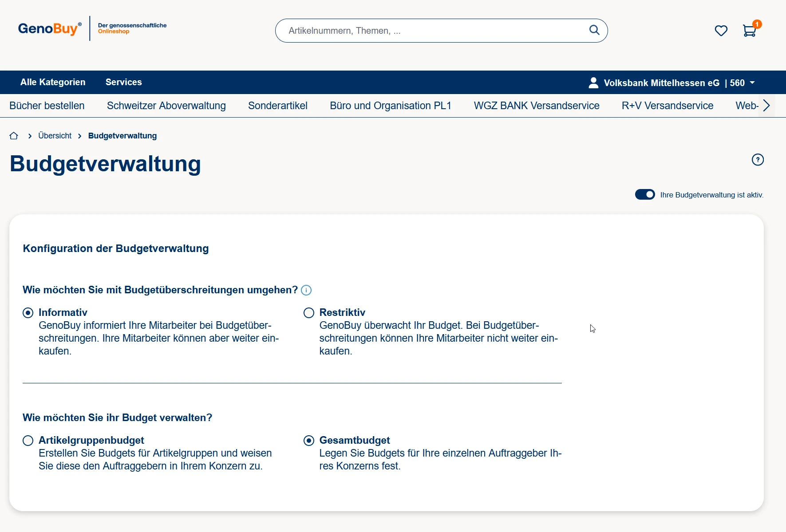Click the Übersicht breadcrumb link

(x=55, y=136)
